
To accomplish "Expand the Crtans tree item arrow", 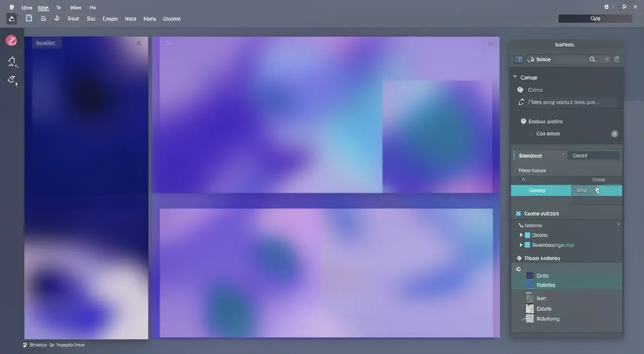I will (x=521, y=235).
